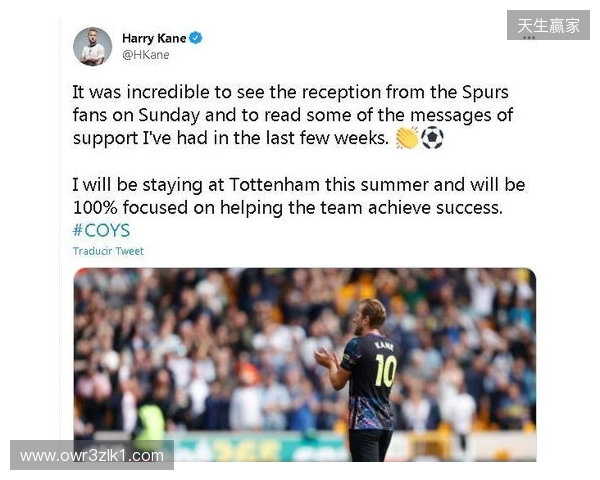Screen dimensions: 600x480
Task: Click the word Spurs in the tweet
Action: (485, 93)
